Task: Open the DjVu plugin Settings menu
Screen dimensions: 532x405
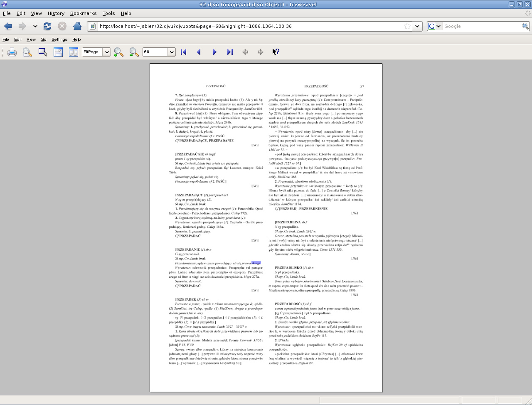Action: pyautogui.click(x=59, y=40)
